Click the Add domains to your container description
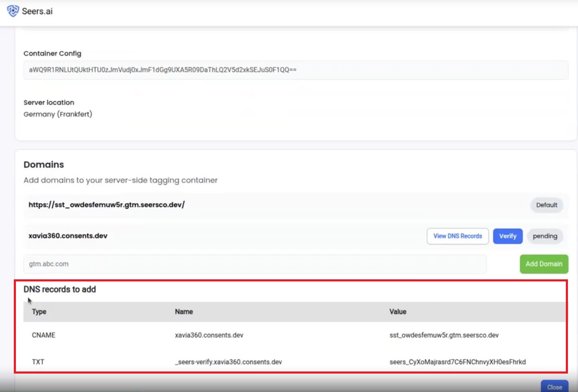Image resolution: width=578 pixels, height=392 pixels. (x=121, y=180)
